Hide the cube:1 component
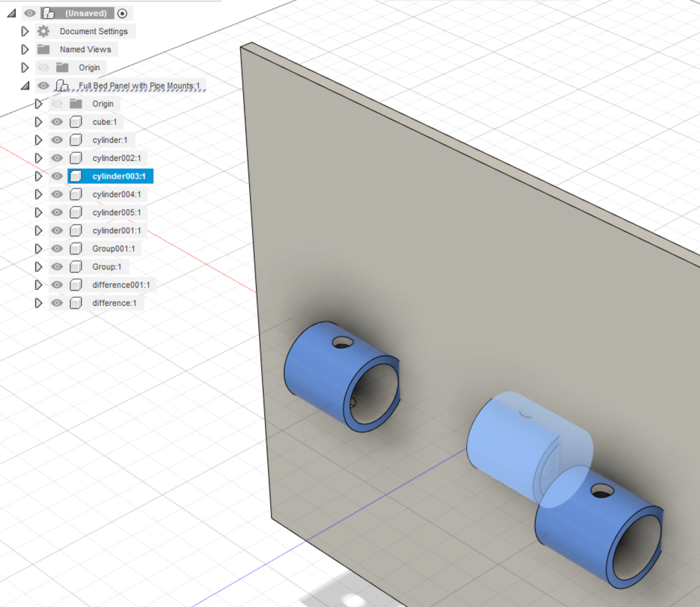700x607 pixels. (57, 122)
